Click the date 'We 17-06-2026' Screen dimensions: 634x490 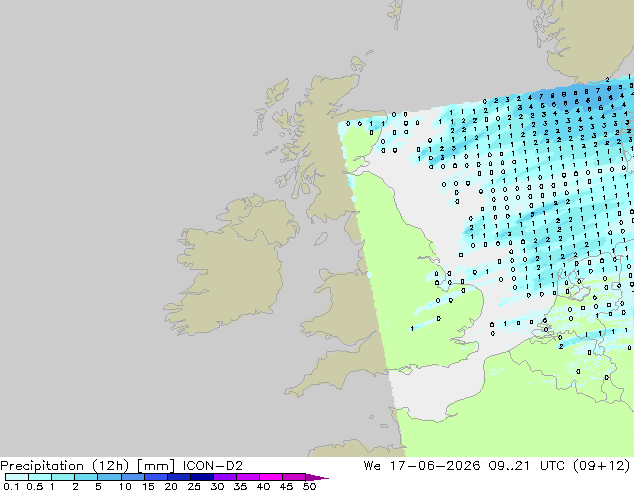coord(422,466)
